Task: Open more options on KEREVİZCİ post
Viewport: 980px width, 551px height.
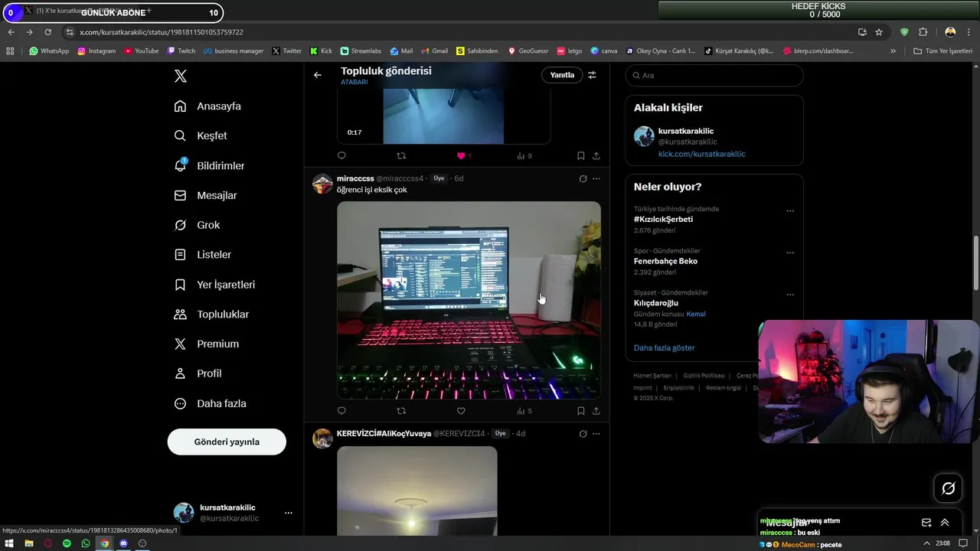Action: pyautogui.click(x=596, y=434)
